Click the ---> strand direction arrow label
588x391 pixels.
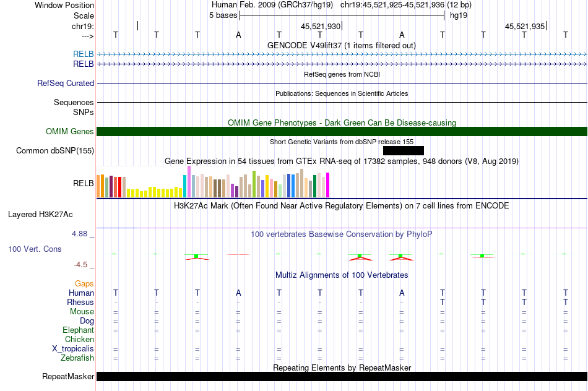coord(88,36)
